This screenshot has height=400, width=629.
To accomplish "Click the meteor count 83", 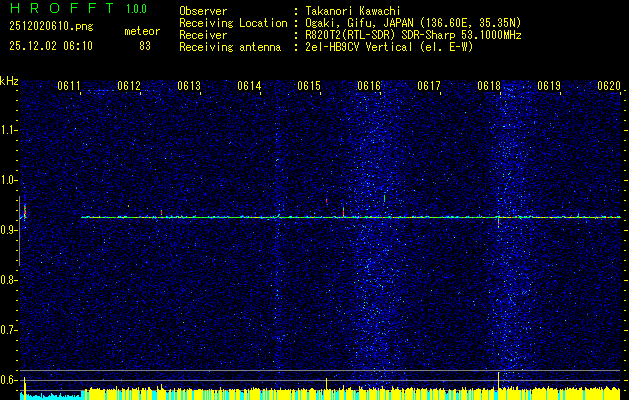I will coord(145,46).
